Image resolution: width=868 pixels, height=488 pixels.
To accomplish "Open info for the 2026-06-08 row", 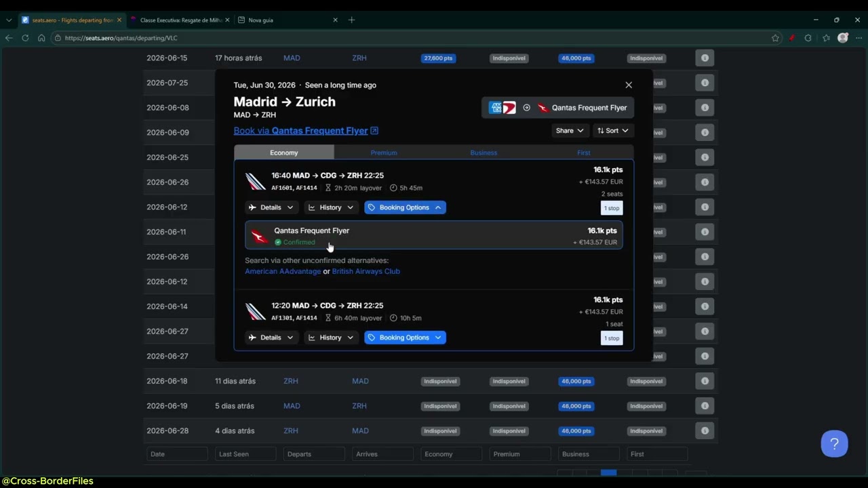I will (x=705, y=108).
